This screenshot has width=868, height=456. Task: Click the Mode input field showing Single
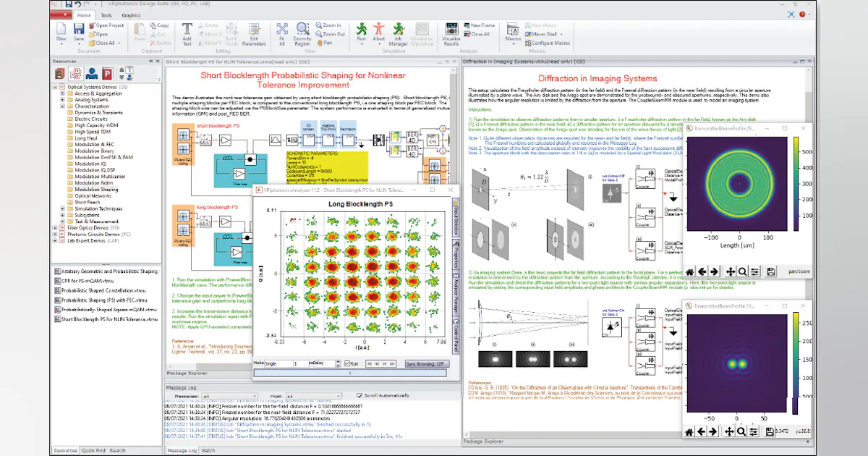pos(278,363)
